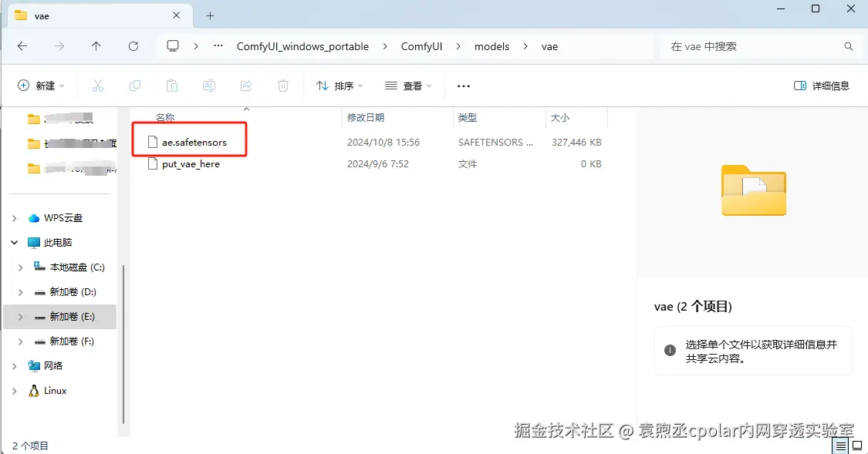The height and width of the screenshot is (454, 868).
Task: Click the navigation pane vertical scrollbar
Action: [123, 345]
